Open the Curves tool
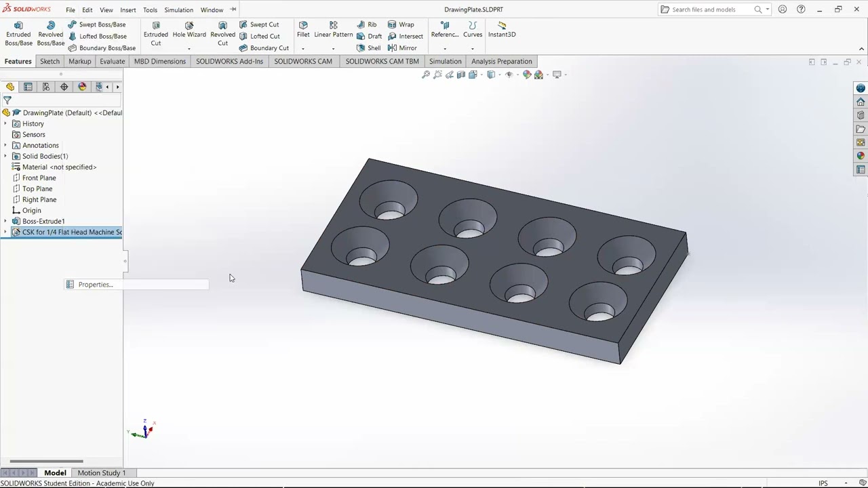This screenshot has height=488, width=868. 473,30
